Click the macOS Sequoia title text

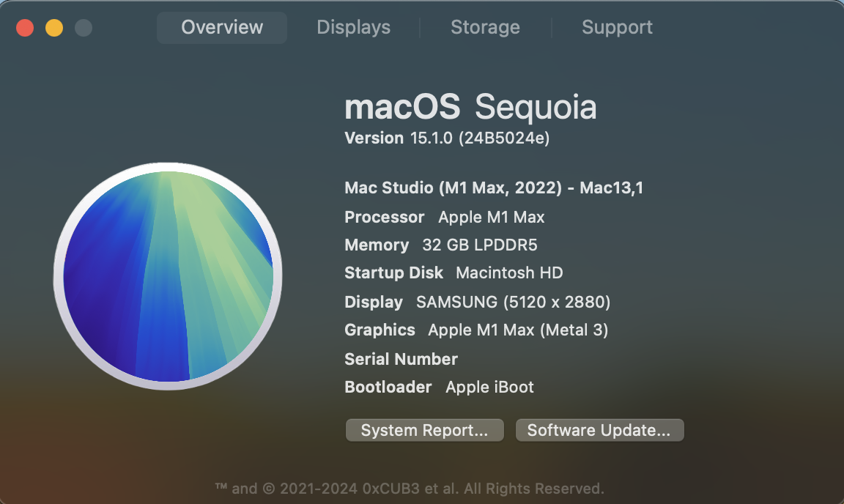tap(470, 108)
